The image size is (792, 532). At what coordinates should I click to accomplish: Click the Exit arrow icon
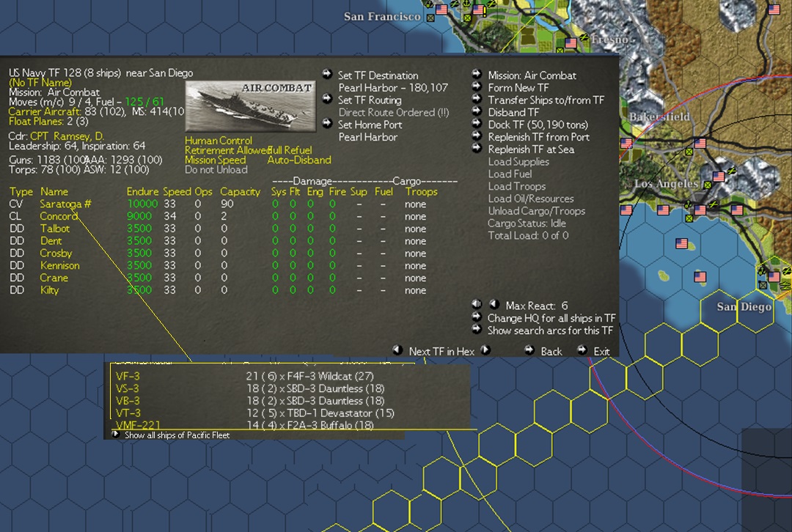click(582, 350)
